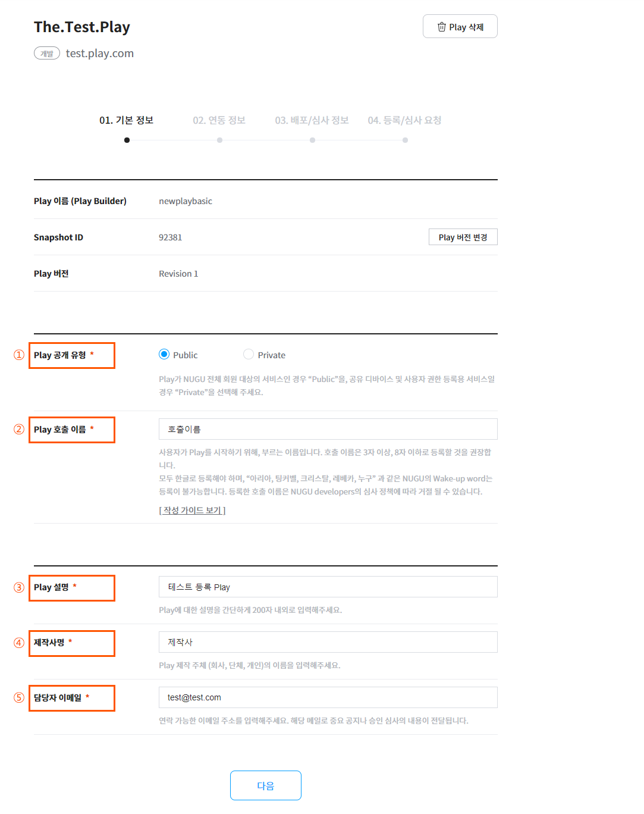Click the circled number 5 annotation marker
The width and height of the screenshot is (644, 814).
pos(19,698)
